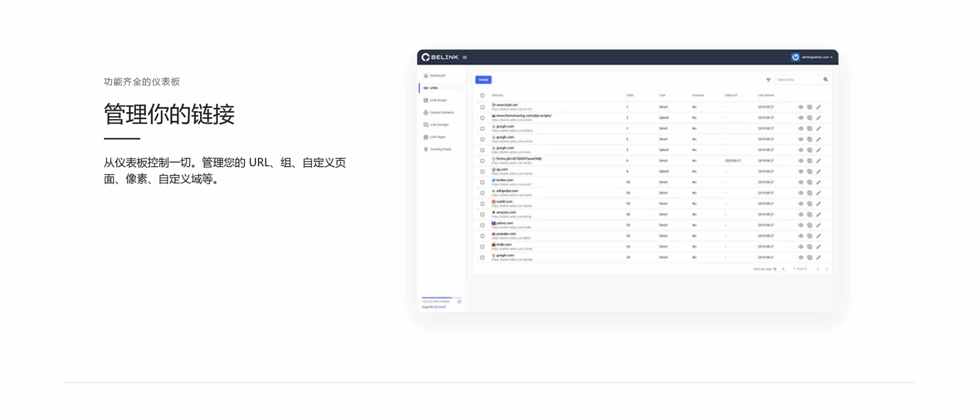Check the www.hsah.net row checkbox
Viewport: 980px width, 420px height.
click(482, 107)
